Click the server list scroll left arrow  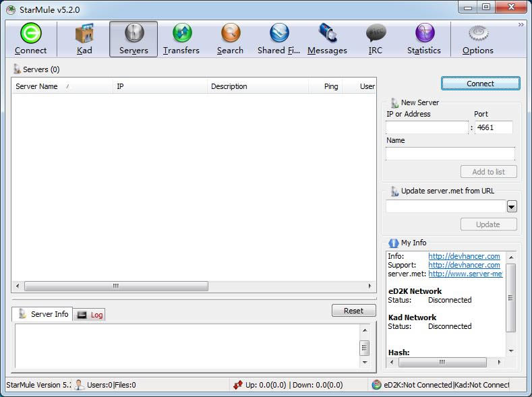click(x=18, y=286)
